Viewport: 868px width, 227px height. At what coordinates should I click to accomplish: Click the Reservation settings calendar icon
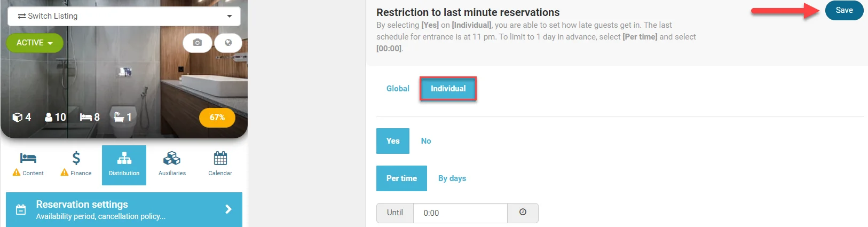(21, 209)
